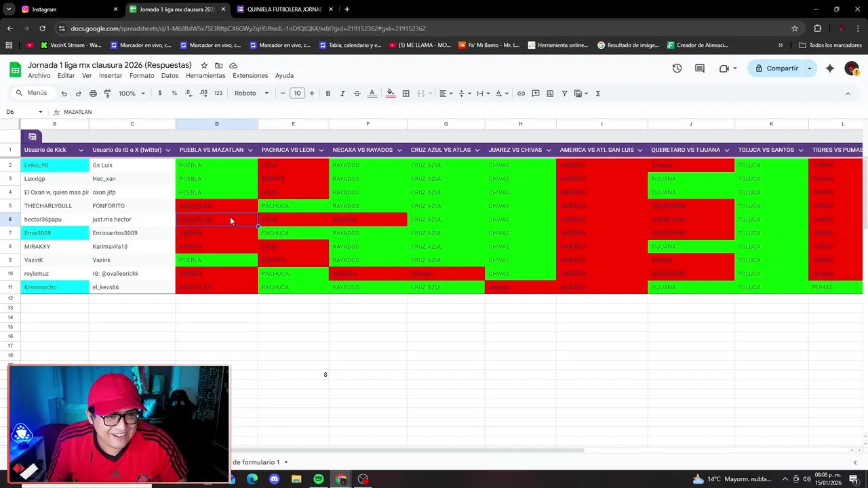Increase decimal places icon

pos(203,94)
